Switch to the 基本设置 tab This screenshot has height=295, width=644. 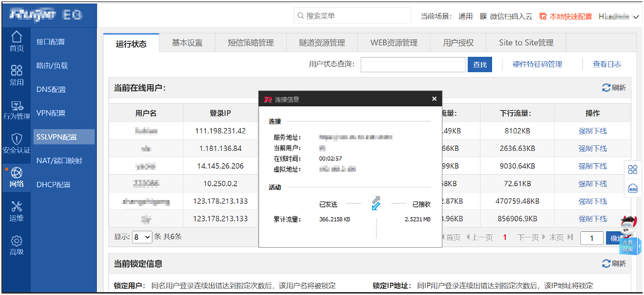click(x=187, y=43)
